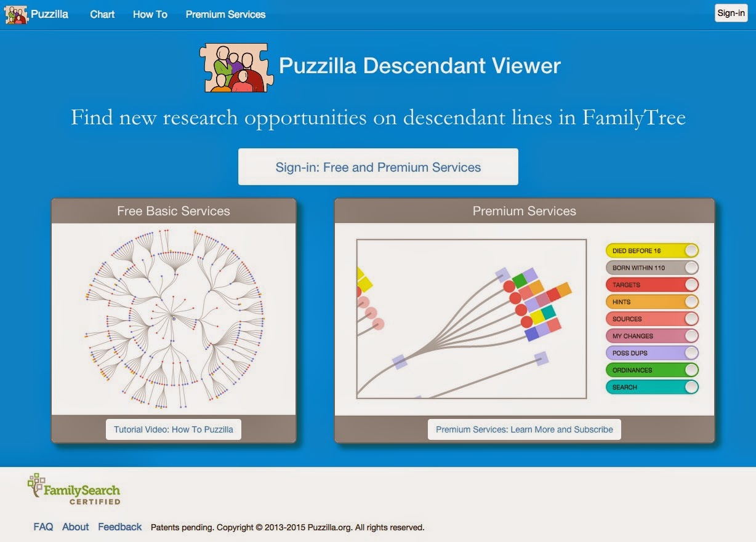Image resolution: width=756 pixels, height=542 pixels.
Task: Toggle the Search switch
Action: (653, 387)
